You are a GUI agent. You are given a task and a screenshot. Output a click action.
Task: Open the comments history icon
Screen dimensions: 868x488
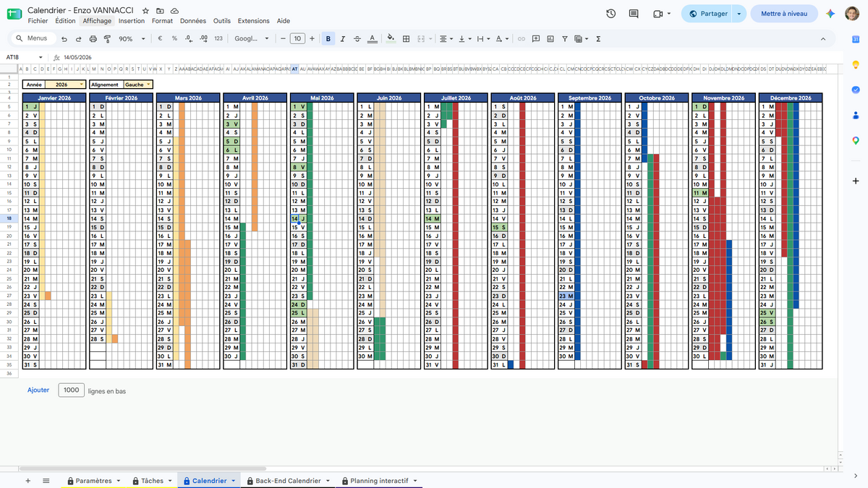pyautogui.click(x=634, y=14)
